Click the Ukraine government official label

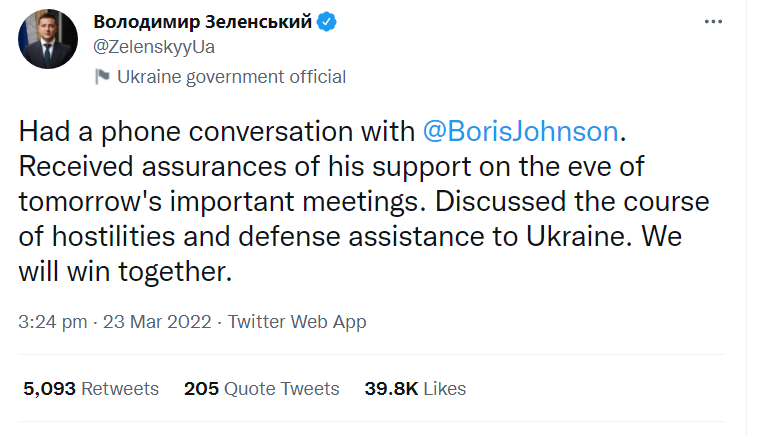coord(231,77)
